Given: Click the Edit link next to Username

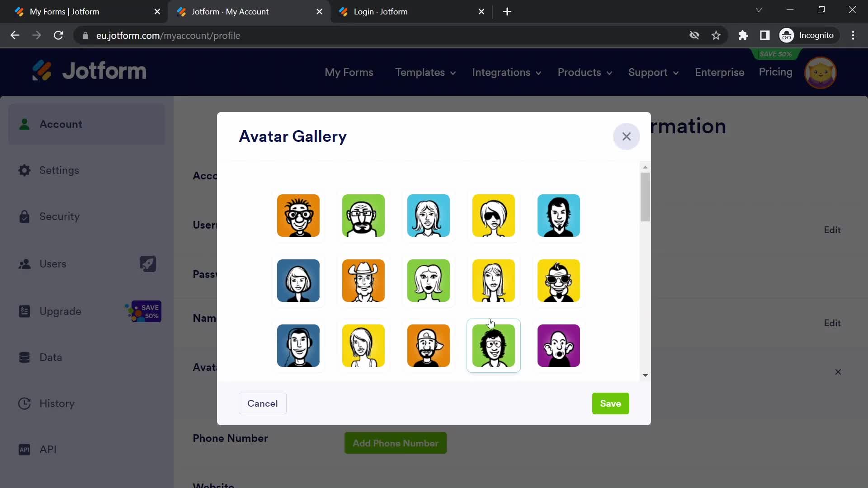Looking at the screenshot, I should click(832, 230).
